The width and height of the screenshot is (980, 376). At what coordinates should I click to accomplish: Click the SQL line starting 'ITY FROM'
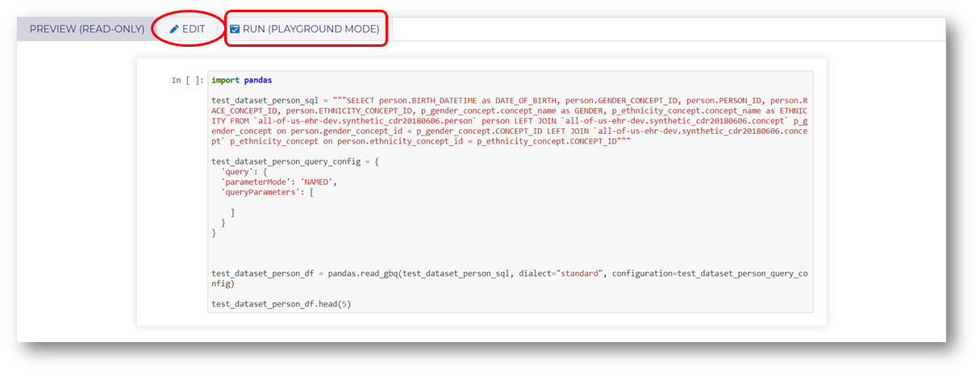pos(510,120)
